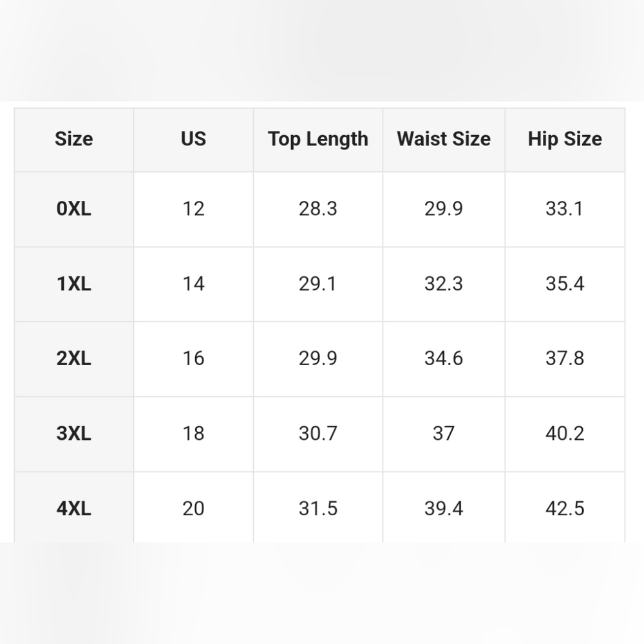
Task: Click the Waist Size column header
Action: pos(444,139)
